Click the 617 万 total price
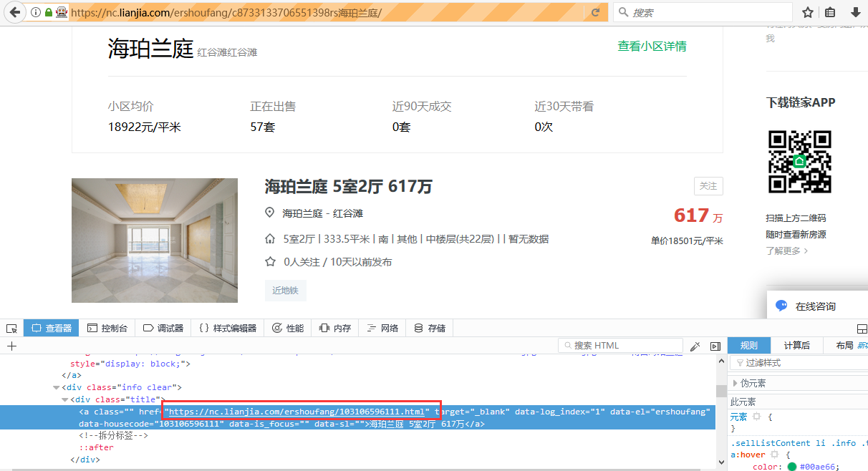 (x=698, y=215)
